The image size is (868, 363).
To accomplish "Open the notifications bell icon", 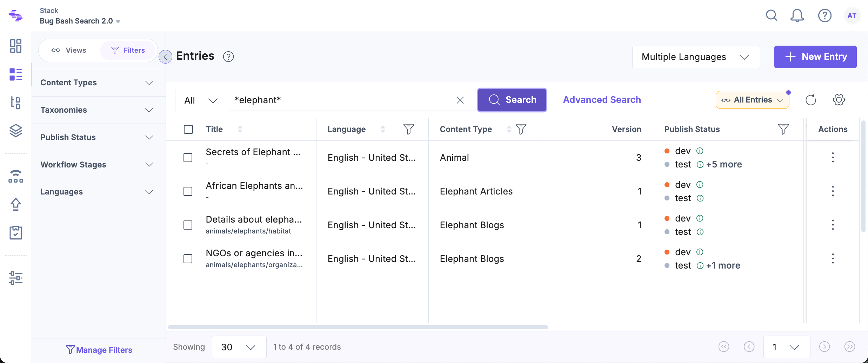I will pyautogui.click(x=797, y=16).
